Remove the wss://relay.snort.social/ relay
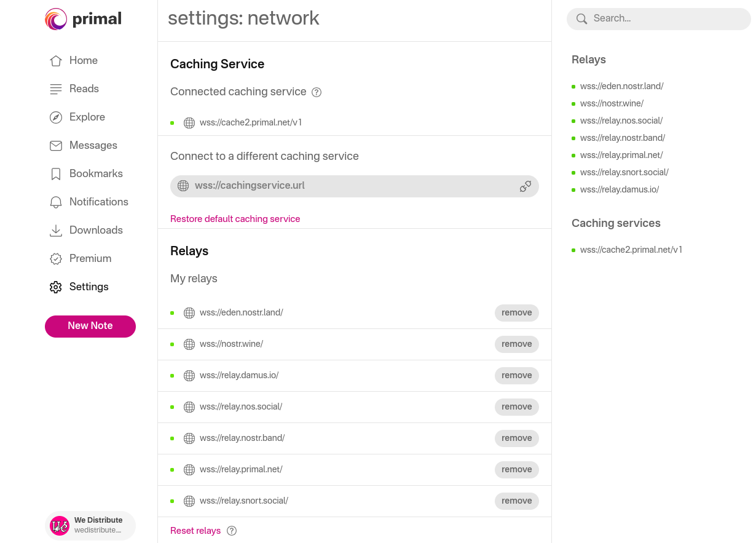Viewport: 756px width, 543px height. point(516,501)
